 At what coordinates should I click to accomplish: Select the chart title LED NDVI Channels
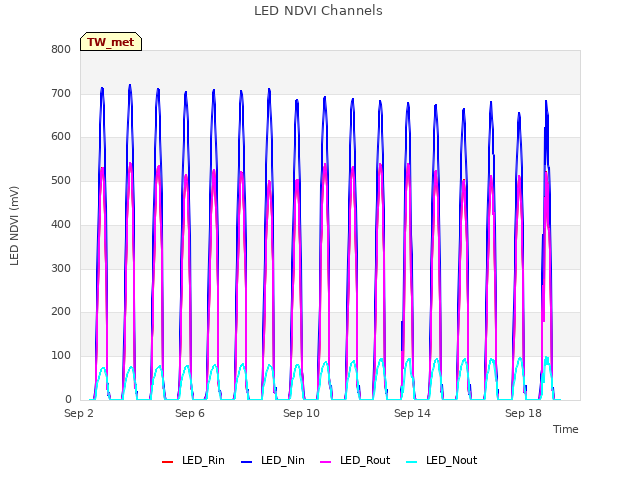(x=318, y=11)
